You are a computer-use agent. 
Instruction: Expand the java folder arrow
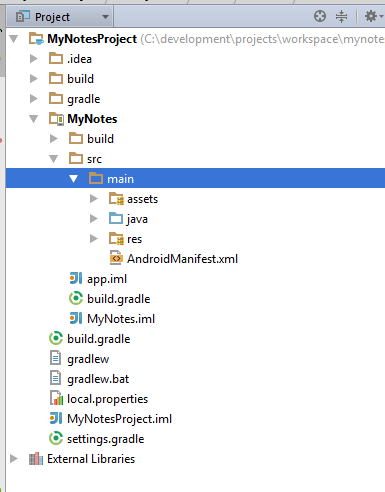(94, 219)
